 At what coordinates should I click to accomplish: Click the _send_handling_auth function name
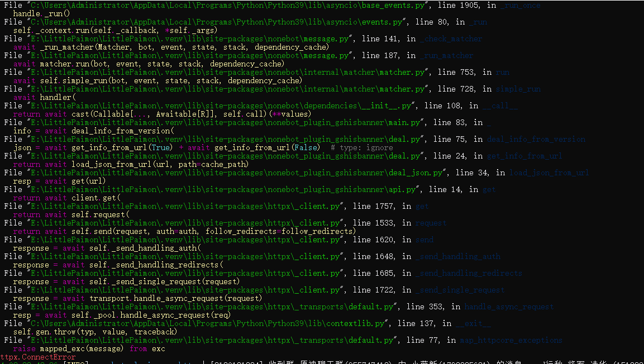tap(458, 256)
